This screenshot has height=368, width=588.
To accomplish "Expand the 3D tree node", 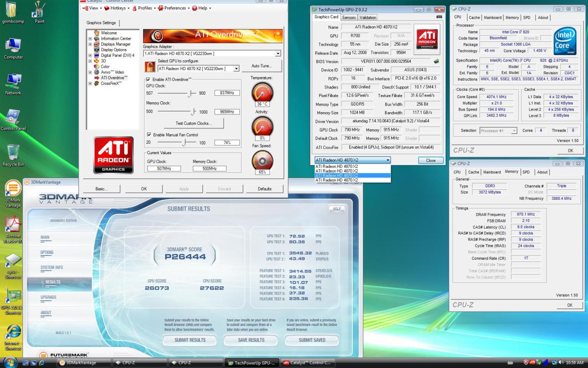I will (90, 61).
